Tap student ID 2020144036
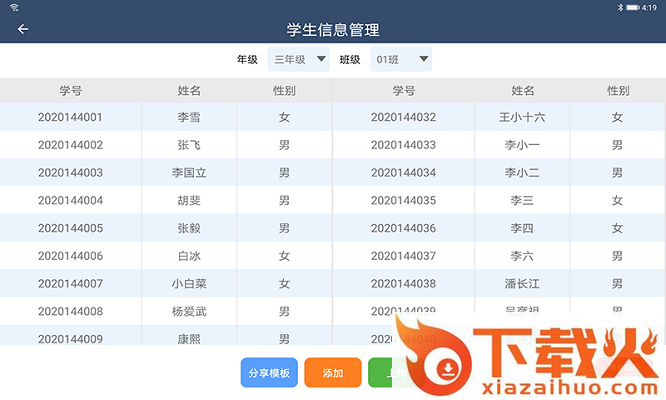 [403, 228]
